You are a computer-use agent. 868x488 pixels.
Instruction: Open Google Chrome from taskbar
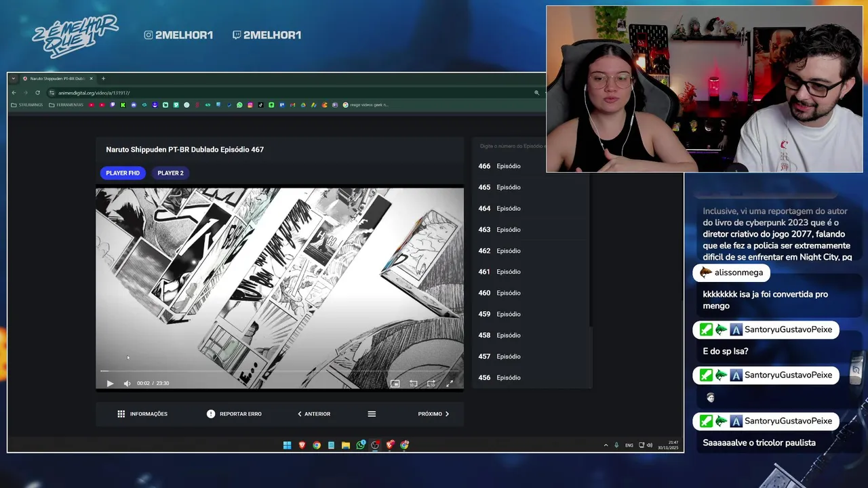[317, 445]
